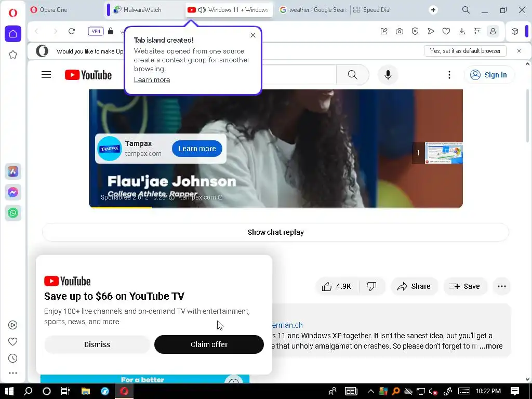This screenshot has height=399, width=532.
Task: Switch to the MalwareWatch tab
Action: pyautogui.click(x=147, y=10)
